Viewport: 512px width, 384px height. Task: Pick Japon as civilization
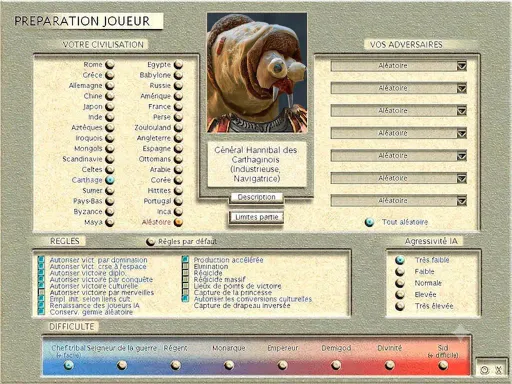coord(110,107)
